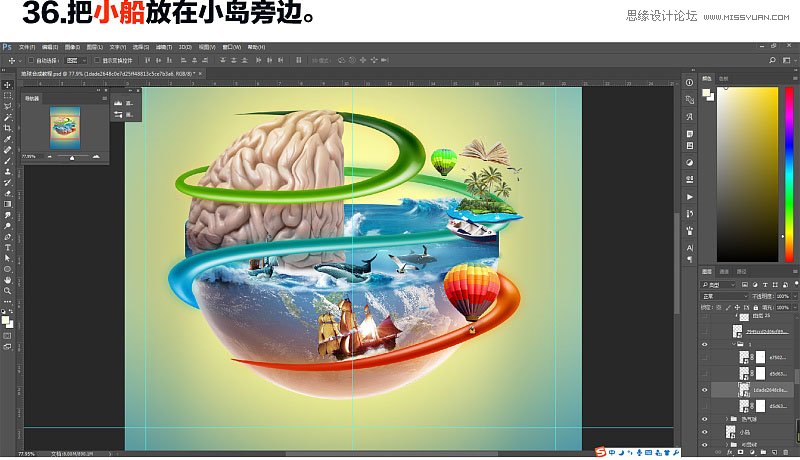Image resolution: width=800 pixels, height=460 pixels.
Task: Select the Hand tool
Action: [x=7, y=280]
